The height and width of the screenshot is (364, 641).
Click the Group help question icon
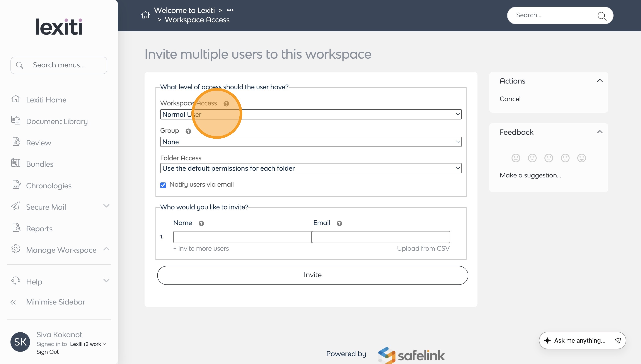tap(188, 131)
